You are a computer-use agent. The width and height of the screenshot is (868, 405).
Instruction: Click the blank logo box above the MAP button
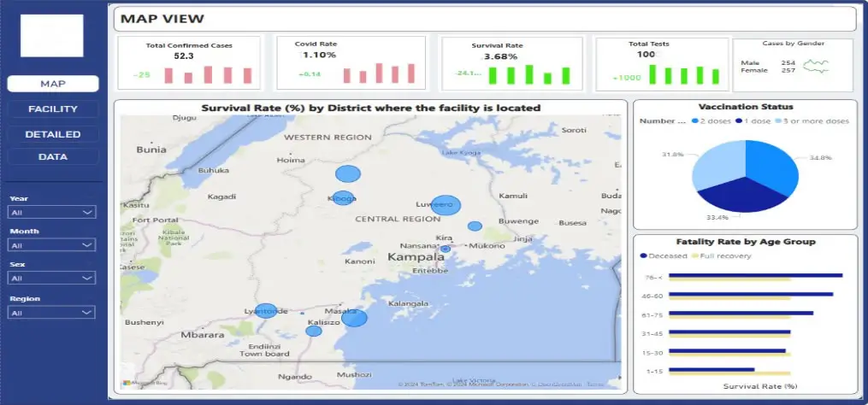click(x=51, y=36)
